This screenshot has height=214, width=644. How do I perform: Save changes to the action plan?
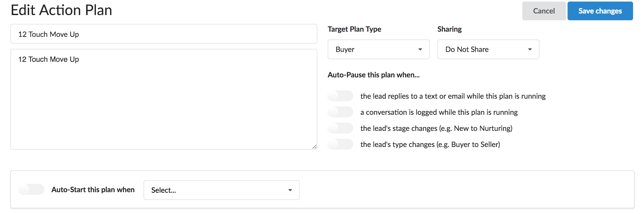click(x=600, y=11)
